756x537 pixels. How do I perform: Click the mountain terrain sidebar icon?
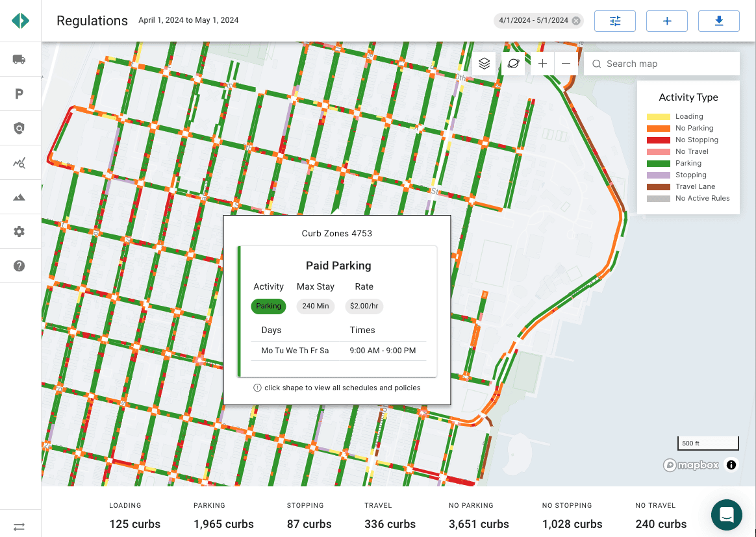tap(19, 197)
